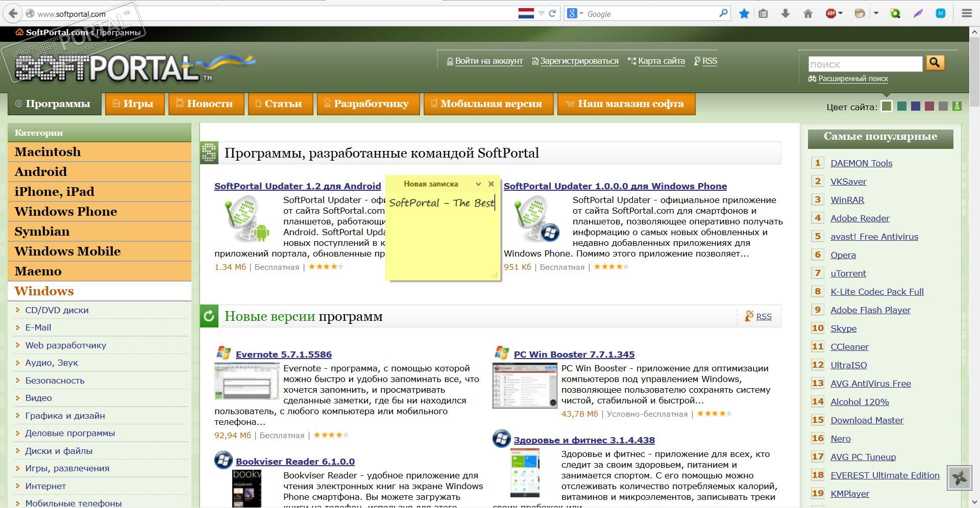Select the teal site color swatch
The height and width of the screenshot is (508, 980).
[x=902, y=106]
